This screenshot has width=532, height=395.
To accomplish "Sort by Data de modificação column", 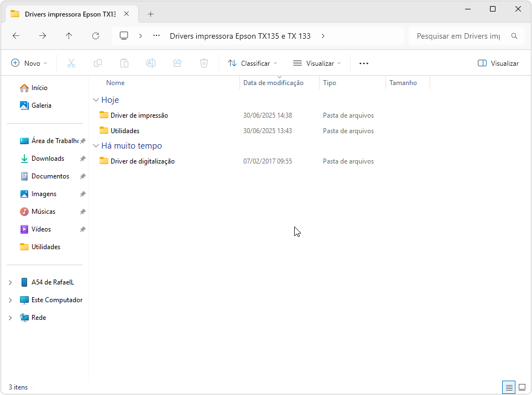I will 273,83.
